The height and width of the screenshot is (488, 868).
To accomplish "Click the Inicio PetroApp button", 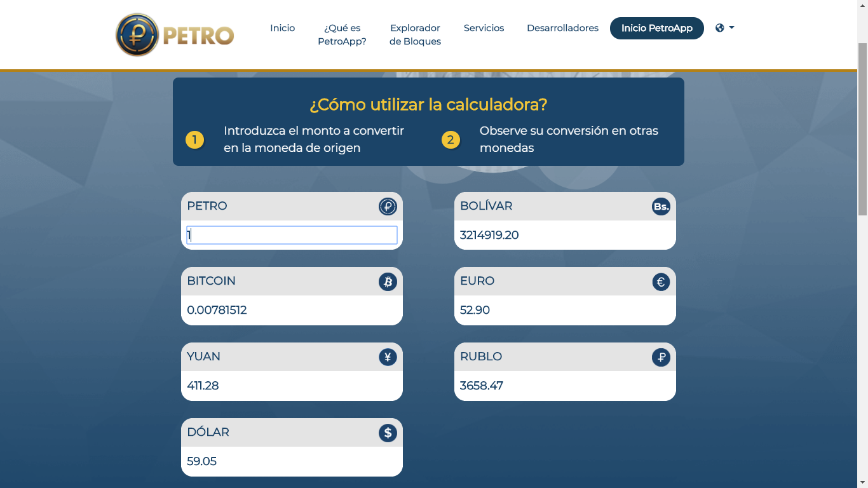I will coord(656,28).
